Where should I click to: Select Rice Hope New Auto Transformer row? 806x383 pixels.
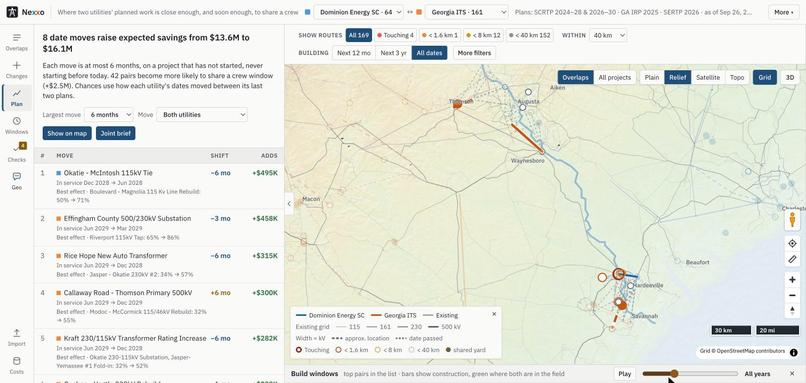[159, 265]
